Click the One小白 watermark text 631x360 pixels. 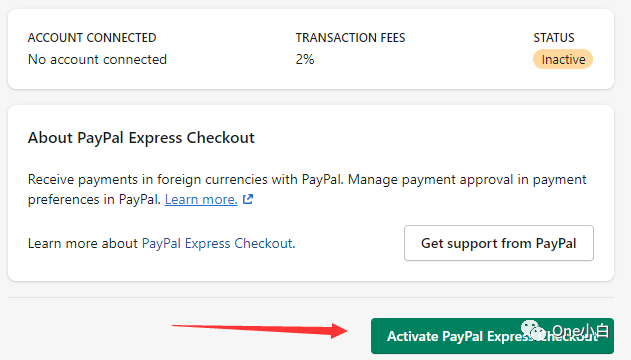pyautogui.click(x=580, y=331)
